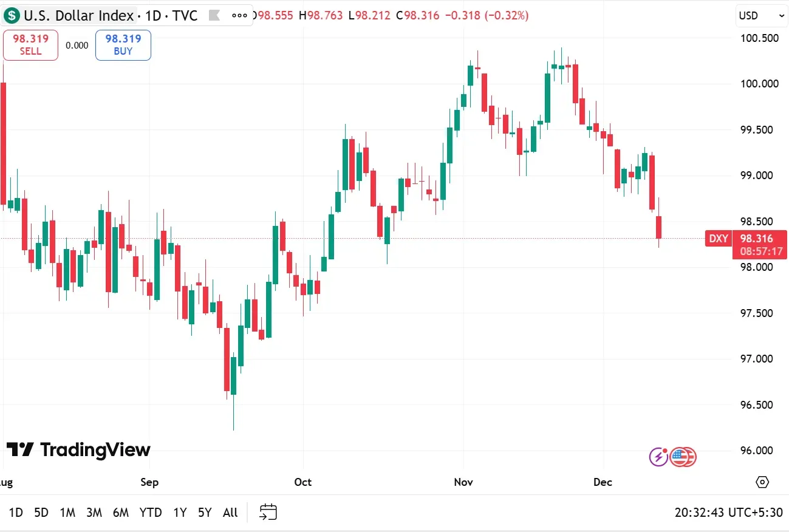
Task: Open the timezone clock UTC+5:30 menu
Action: point(728,513)
